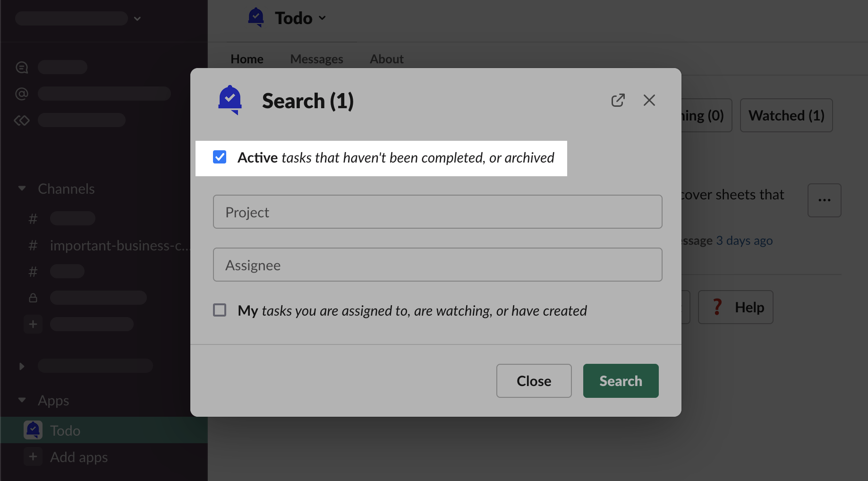Screen dimensions: 868x481
Task: Open the search modal in a new window
Action: pos(618,100)
